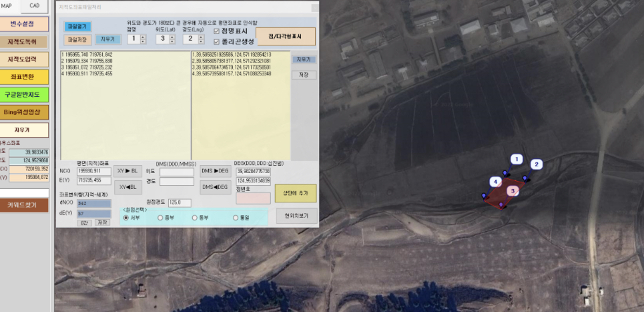Increase the 점명 column spinner value

tap(141, 36)
